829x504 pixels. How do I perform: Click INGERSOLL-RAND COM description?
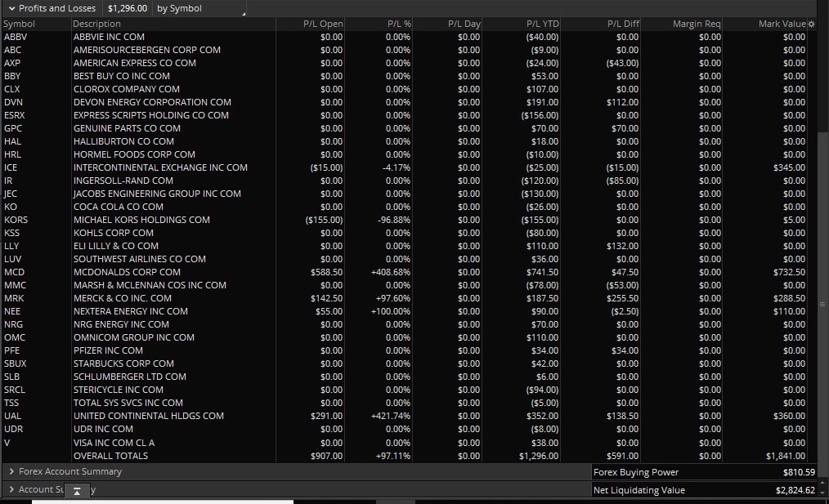(123, 181)
